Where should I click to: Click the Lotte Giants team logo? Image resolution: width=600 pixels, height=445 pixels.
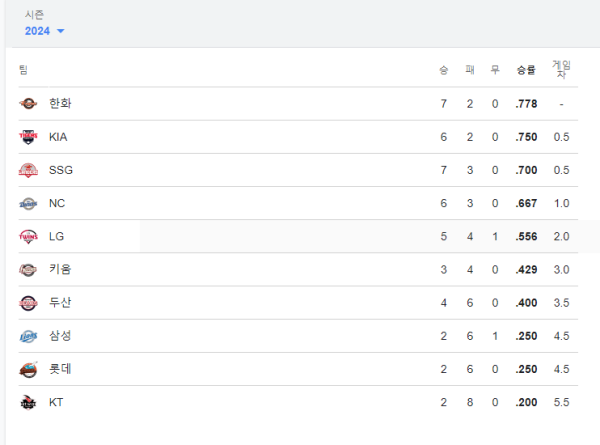point(28,369)
